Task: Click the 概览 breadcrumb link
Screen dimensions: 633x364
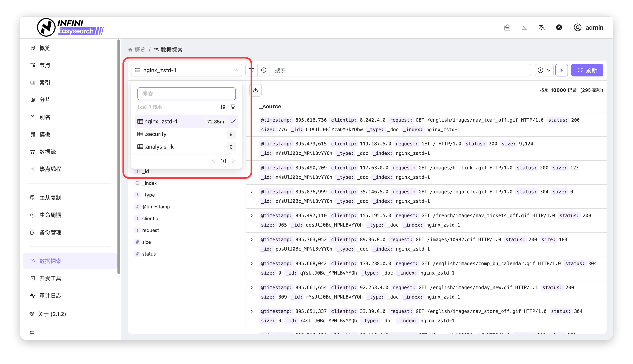Action: [140, 50]
